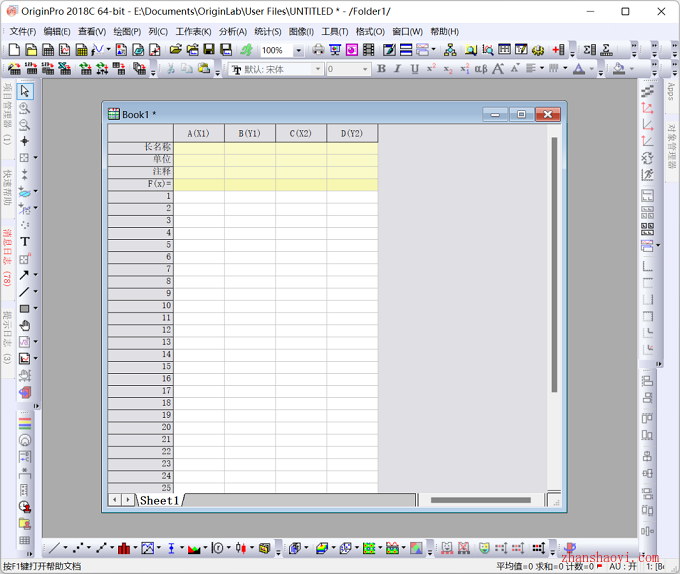Select the Screen Reader crosshair tool
The image size is (680, 574).
25,141
